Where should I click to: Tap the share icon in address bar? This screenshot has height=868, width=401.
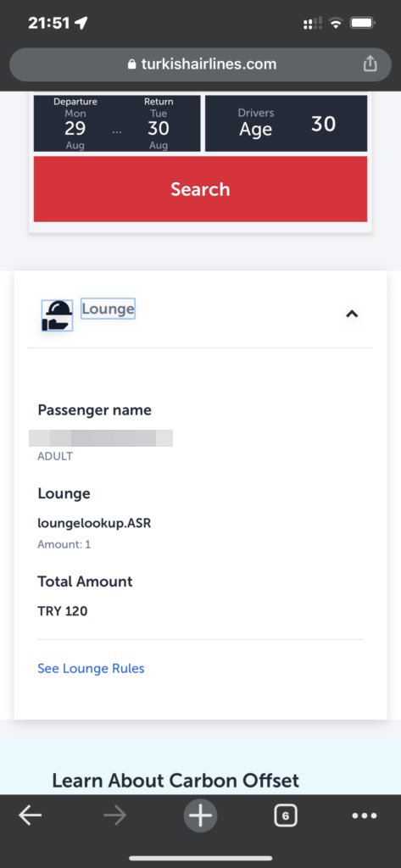pos(370,64)
